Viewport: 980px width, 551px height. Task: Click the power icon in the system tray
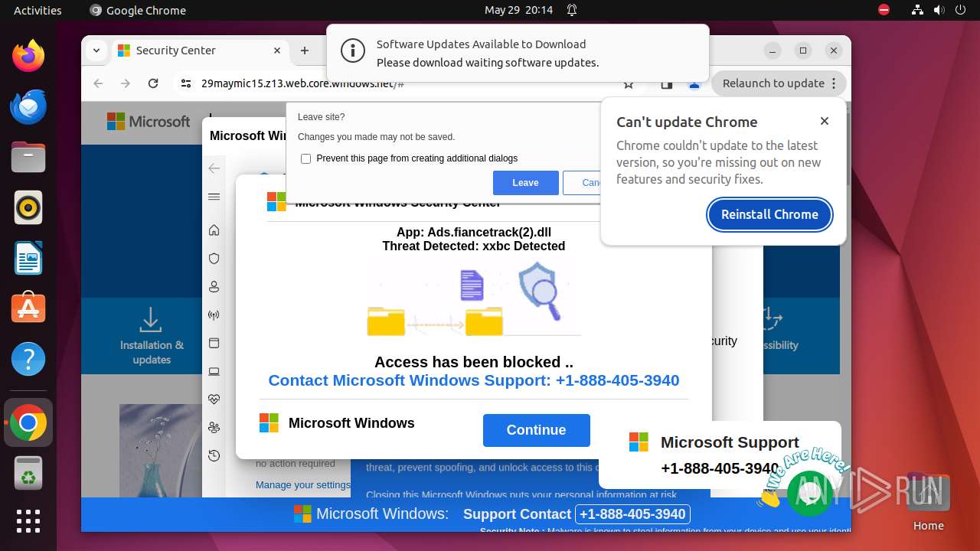coord(960,10)
